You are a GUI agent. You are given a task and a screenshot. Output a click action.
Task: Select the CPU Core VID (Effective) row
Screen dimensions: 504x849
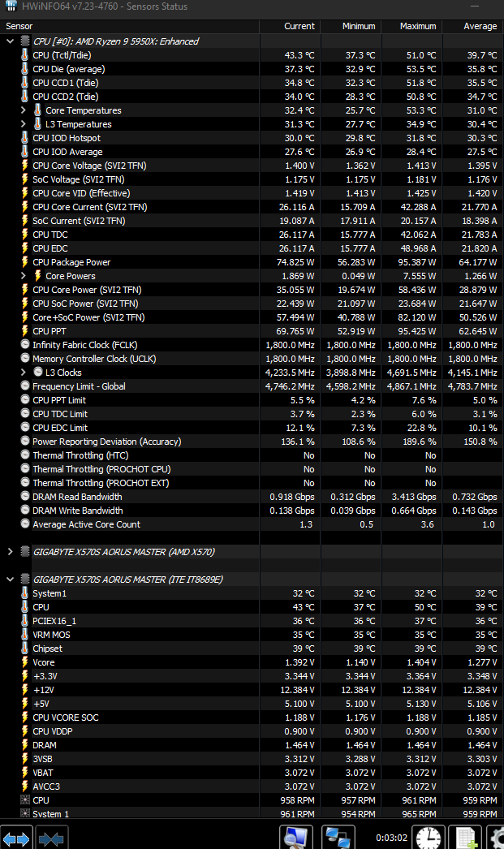pyautogui.click(x=252, y=192)
